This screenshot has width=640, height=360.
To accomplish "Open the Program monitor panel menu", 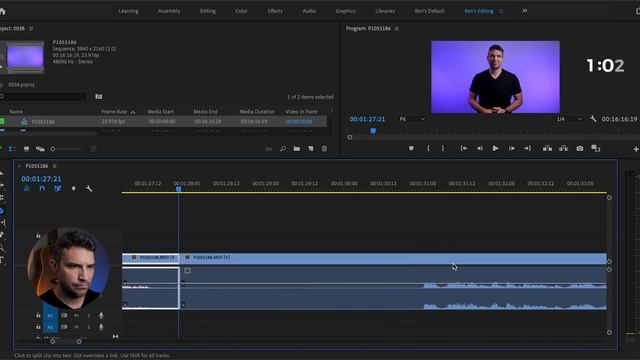I will (x=397, y=29).
